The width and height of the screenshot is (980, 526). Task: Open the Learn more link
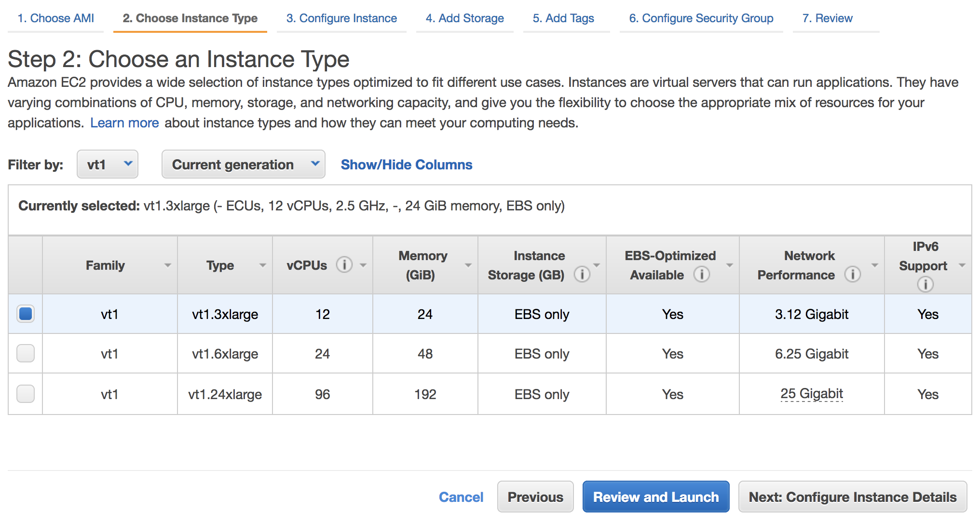[124, 123]
